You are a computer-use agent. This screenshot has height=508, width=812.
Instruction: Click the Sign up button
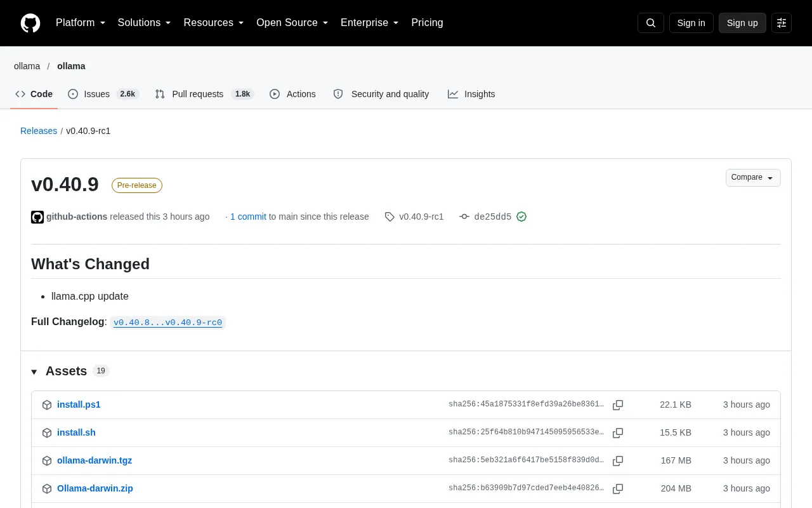(x=742, y=23)
